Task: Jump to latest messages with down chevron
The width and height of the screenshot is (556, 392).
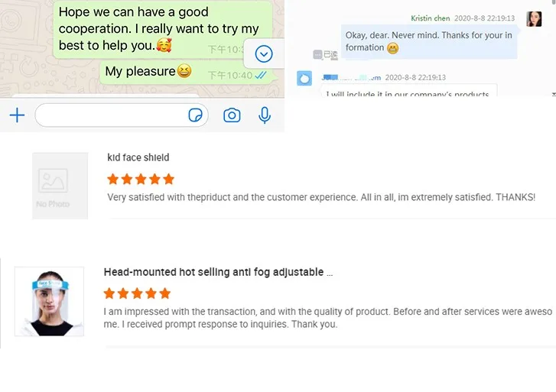Action: coord(264,53)
